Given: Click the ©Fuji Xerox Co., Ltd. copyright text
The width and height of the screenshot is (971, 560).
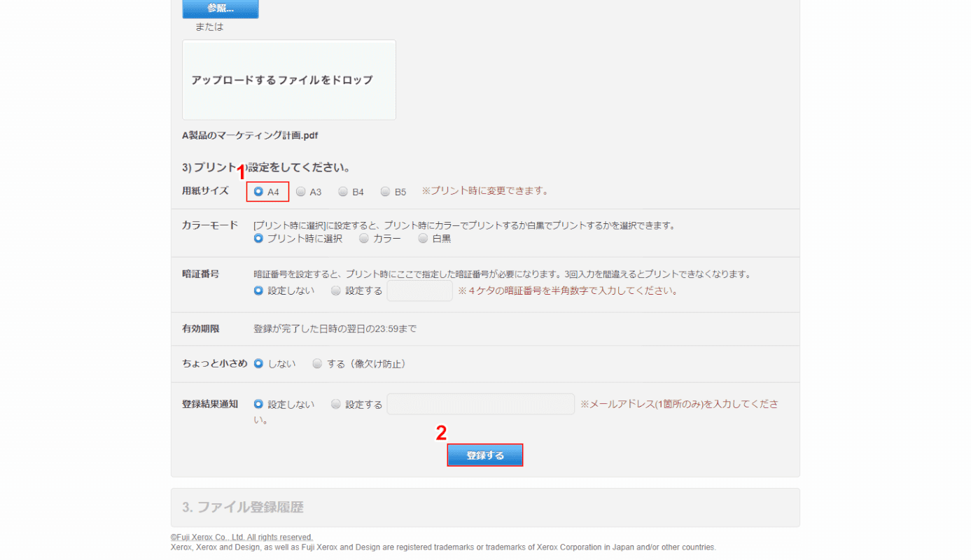Looking at the screenshot, I should click(x=242, y=537).
